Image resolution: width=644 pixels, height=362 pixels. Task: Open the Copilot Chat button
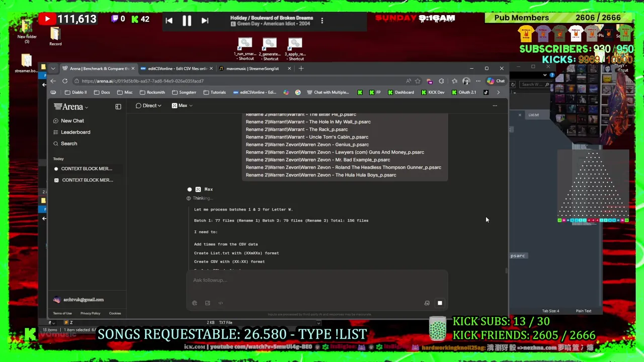point(496,81)
